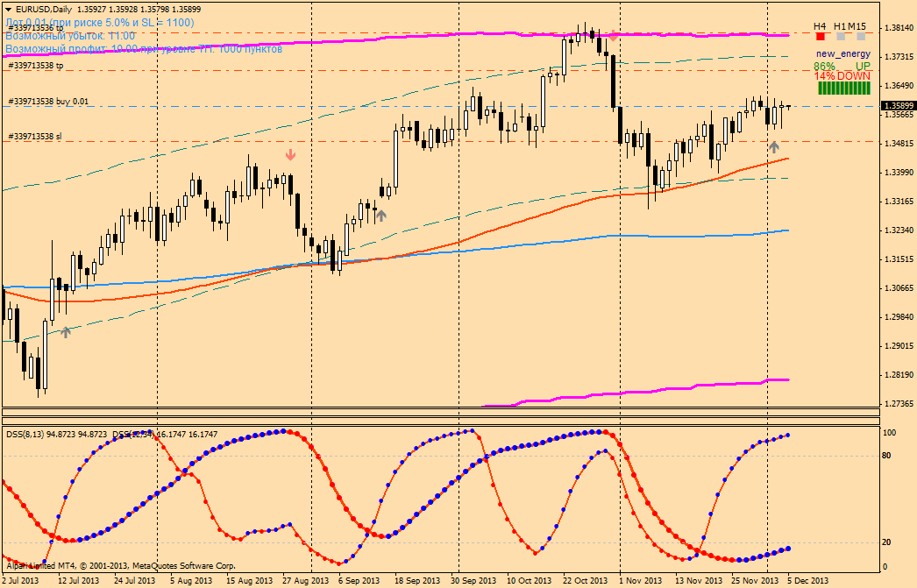Click the 100 level on the DSS scale
This screenshot has height=588, width=917.
click(x=889, y=433)
